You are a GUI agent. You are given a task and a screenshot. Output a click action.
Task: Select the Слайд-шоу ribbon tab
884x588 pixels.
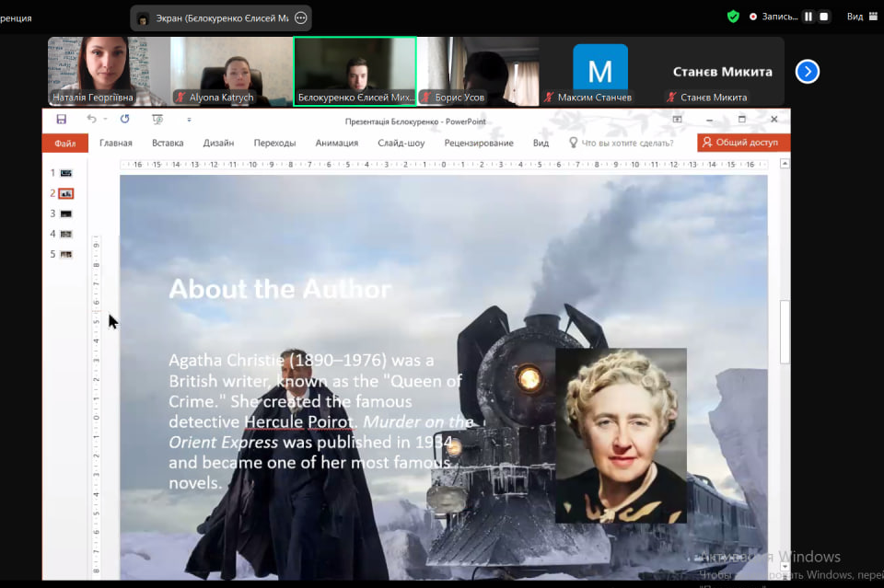pos(401,143)
